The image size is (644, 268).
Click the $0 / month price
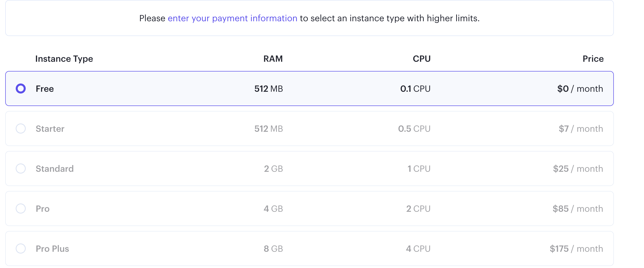[x=580, y=89]
